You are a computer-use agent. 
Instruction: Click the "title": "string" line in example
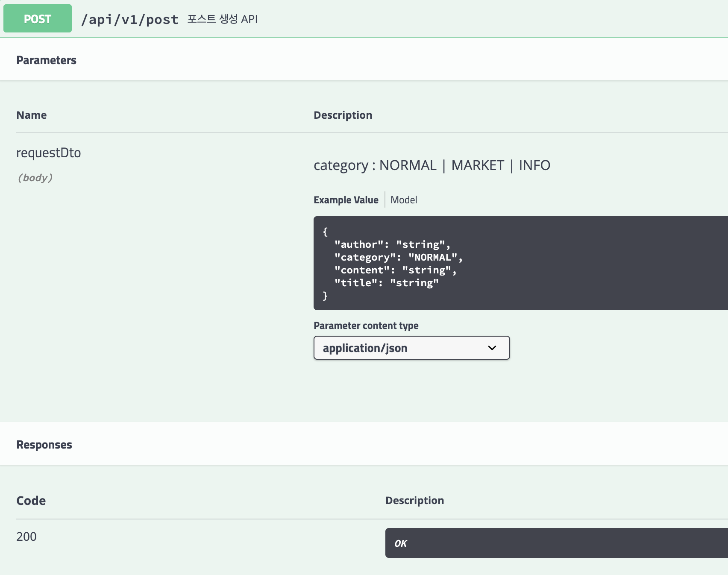pos(387,283)
